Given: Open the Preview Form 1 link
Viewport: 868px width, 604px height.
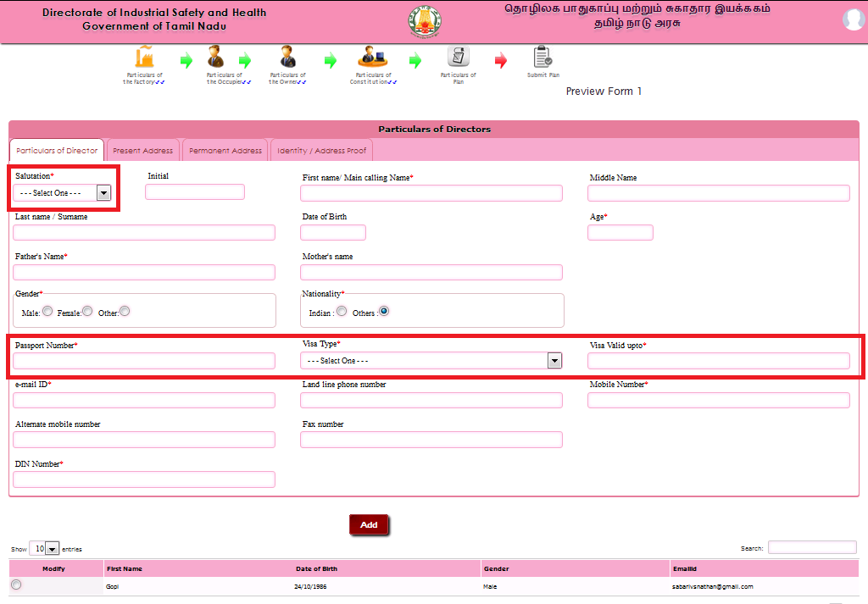Looking at the screenshot, I should point(604,91).
